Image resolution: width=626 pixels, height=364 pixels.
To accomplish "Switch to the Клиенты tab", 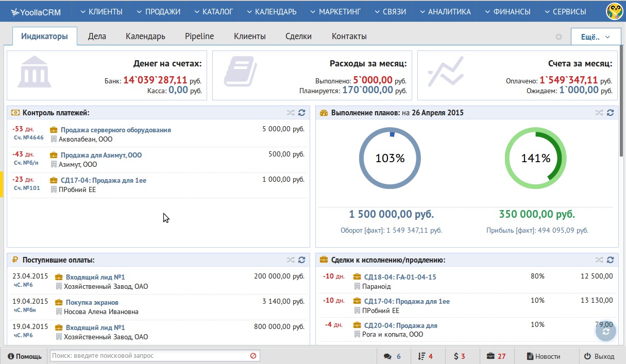I will click(x=250, y=37).
